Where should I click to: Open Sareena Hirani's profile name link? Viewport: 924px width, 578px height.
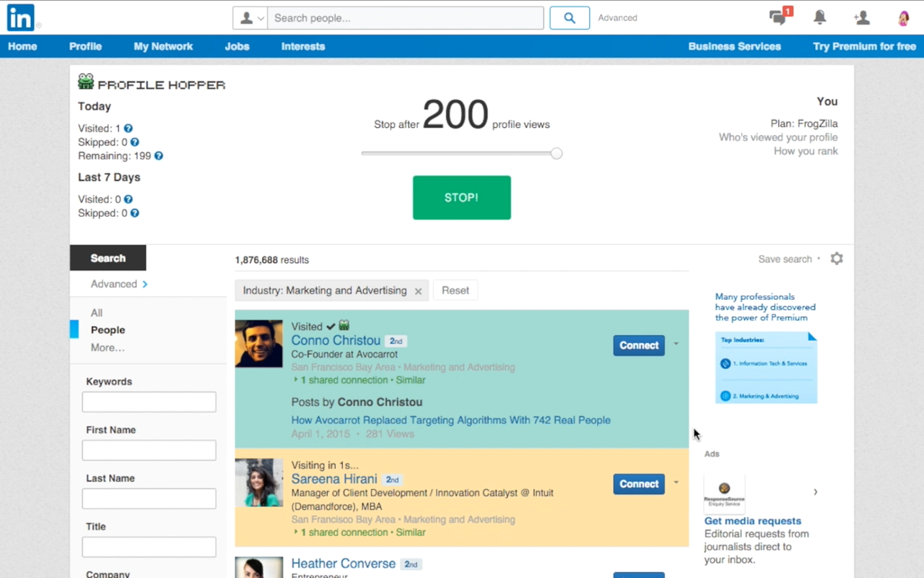click(x=334, y=479)
